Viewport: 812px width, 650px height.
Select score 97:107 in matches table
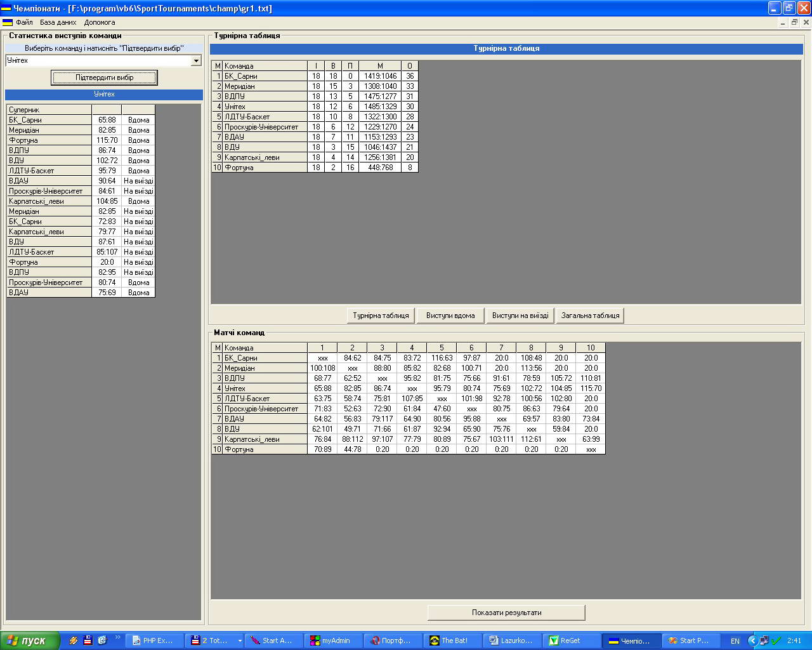point(382,439)
